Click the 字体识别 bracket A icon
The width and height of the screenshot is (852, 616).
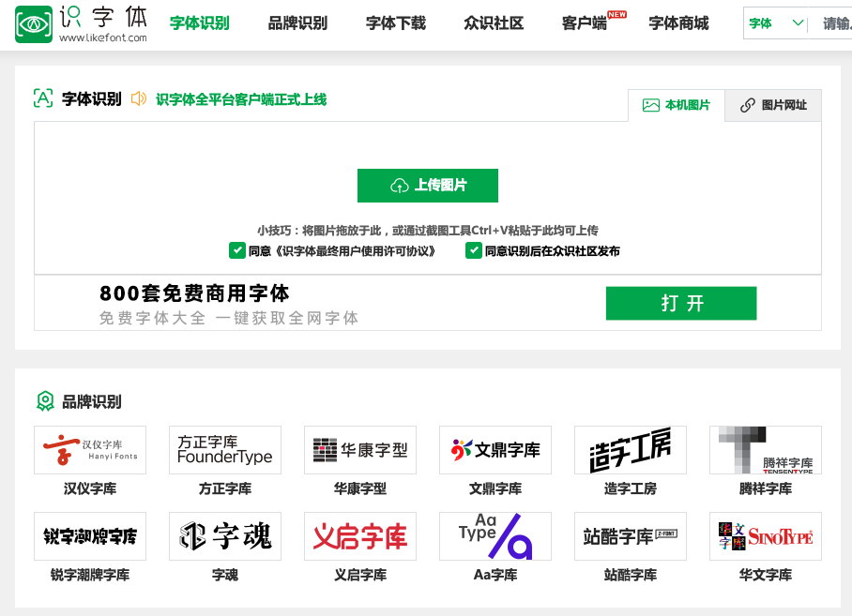point(43,98)
